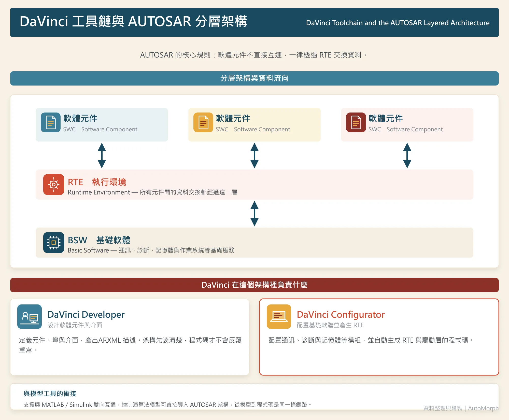Click the MATLAB / Simulink sentence
The image size is (509, 420).
coord(167,405)
